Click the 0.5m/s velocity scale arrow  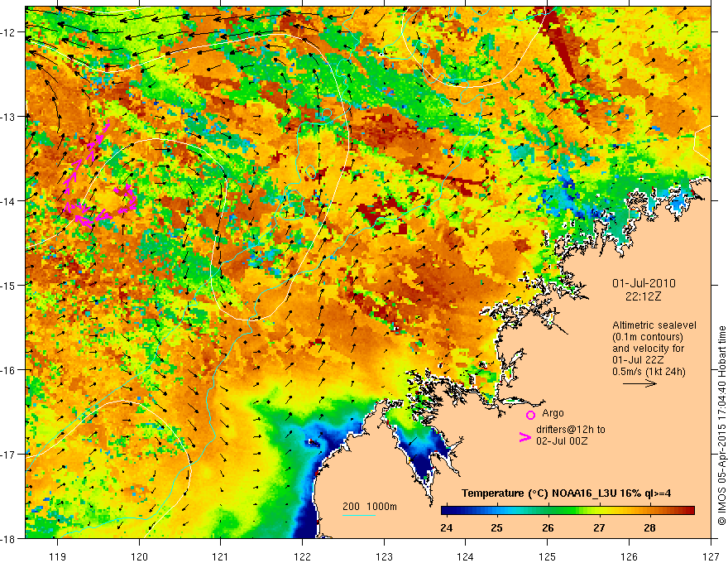click(639, 383)
